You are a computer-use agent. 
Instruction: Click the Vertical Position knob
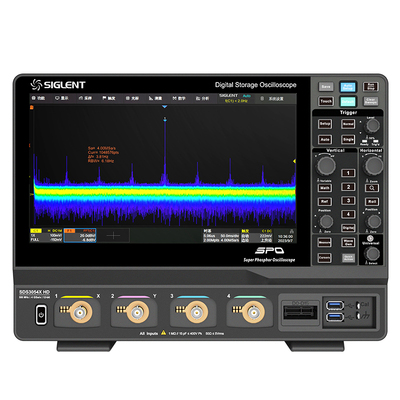click(326, 221)
